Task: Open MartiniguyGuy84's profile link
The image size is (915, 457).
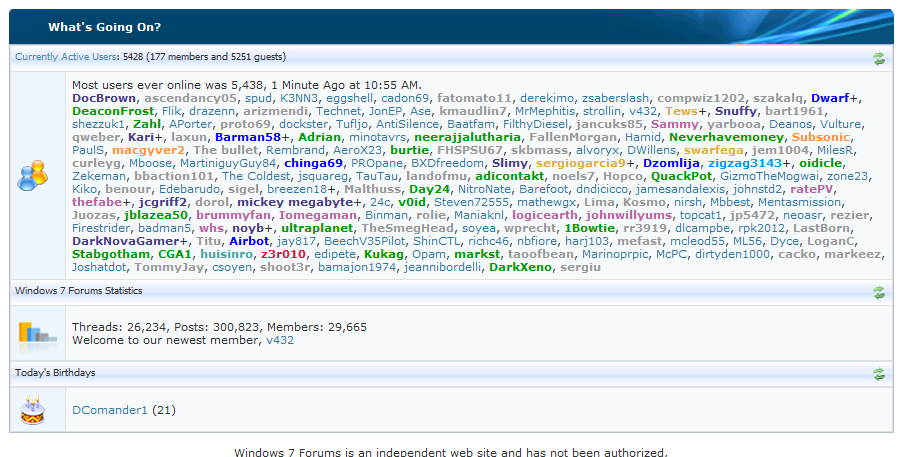Action: 228,163
